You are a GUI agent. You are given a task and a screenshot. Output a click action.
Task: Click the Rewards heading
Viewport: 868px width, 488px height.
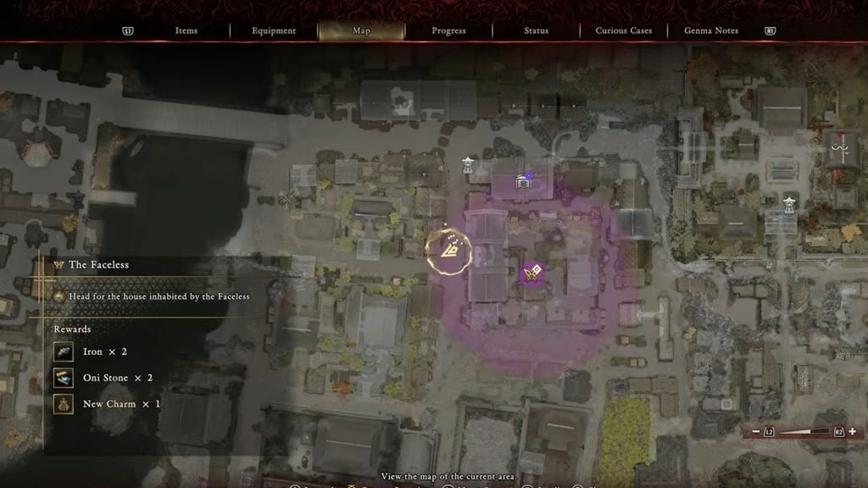72,330
